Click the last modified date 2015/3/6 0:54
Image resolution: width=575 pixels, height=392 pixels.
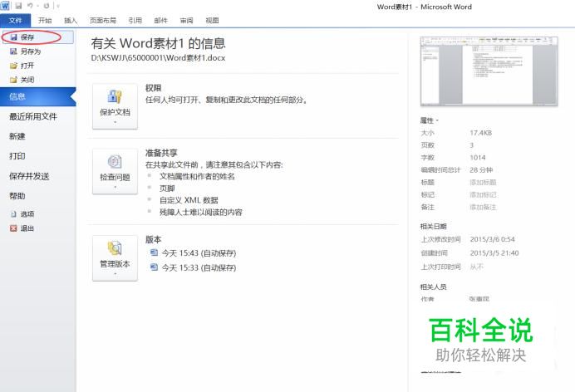pos(492,239)
